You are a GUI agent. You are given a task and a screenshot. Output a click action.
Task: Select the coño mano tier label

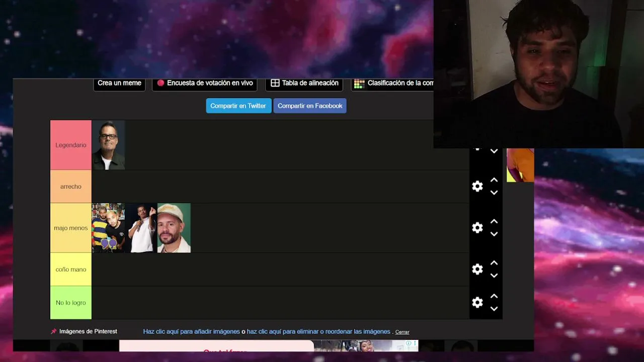(71, 269)
